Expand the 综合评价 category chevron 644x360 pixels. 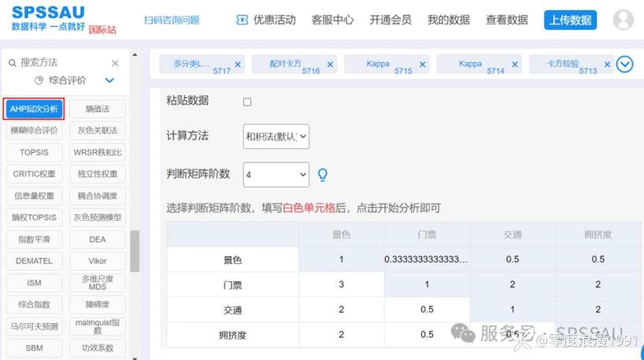[x=109, y=80]
